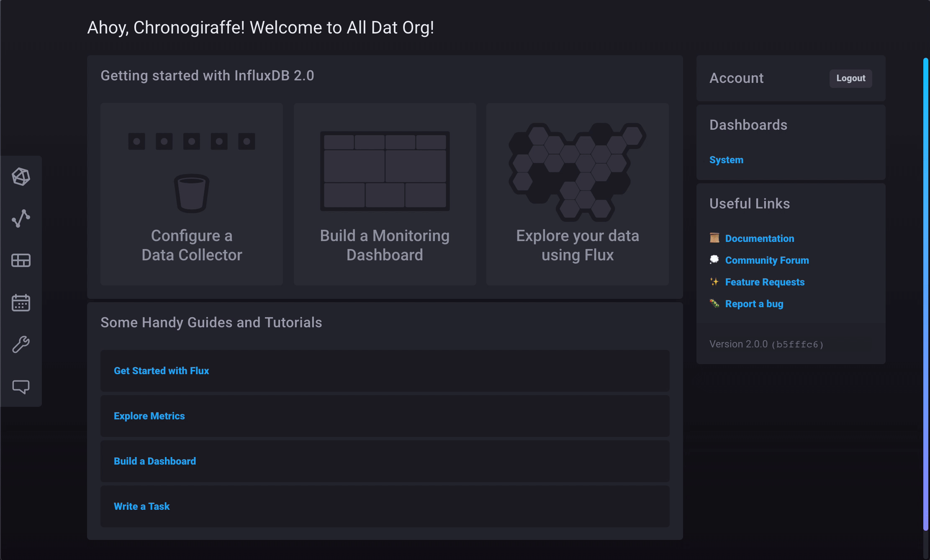Open the Documentation link

(759, 238)
